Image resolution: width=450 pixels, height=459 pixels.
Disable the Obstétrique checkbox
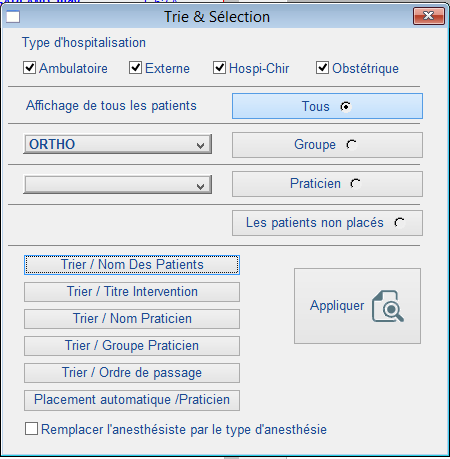pos(322,68)
